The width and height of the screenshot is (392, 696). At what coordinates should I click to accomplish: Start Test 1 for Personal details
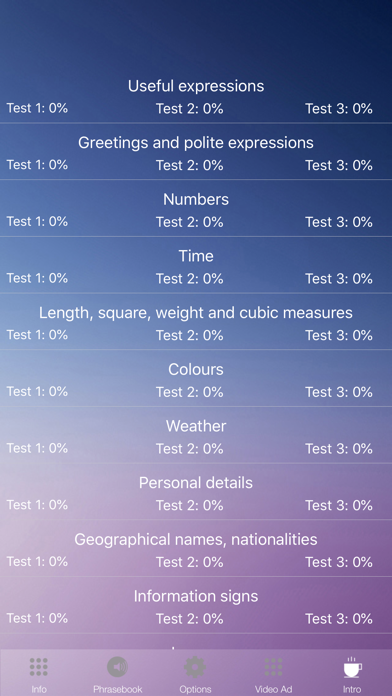[37, 505]
